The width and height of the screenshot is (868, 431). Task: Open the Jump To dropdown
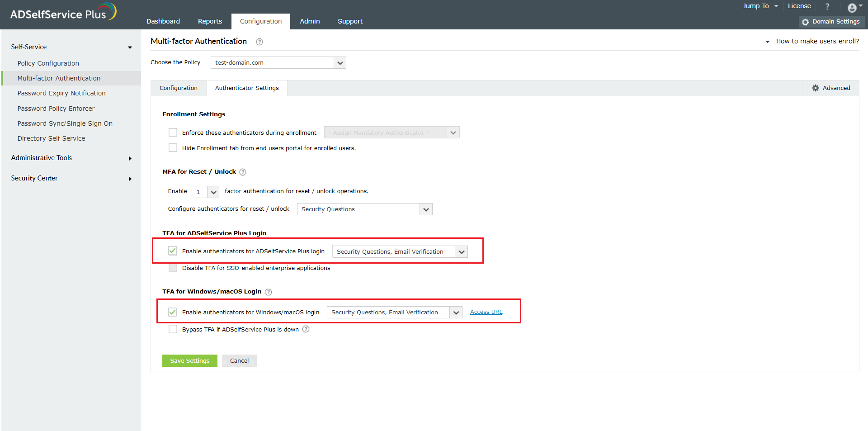coord(760,6)
